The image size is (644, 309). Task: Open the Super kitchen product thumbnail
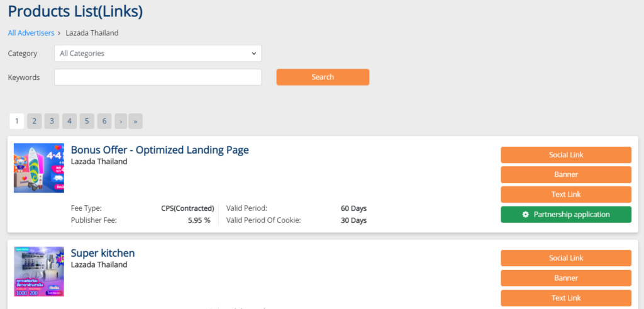39,272
